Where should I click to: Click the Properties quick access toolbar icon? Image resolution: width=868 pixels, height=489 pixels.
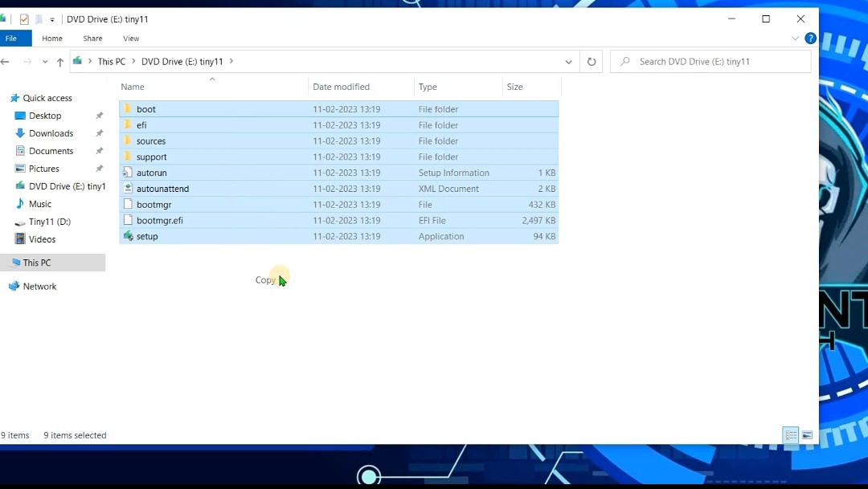point(24,19)
